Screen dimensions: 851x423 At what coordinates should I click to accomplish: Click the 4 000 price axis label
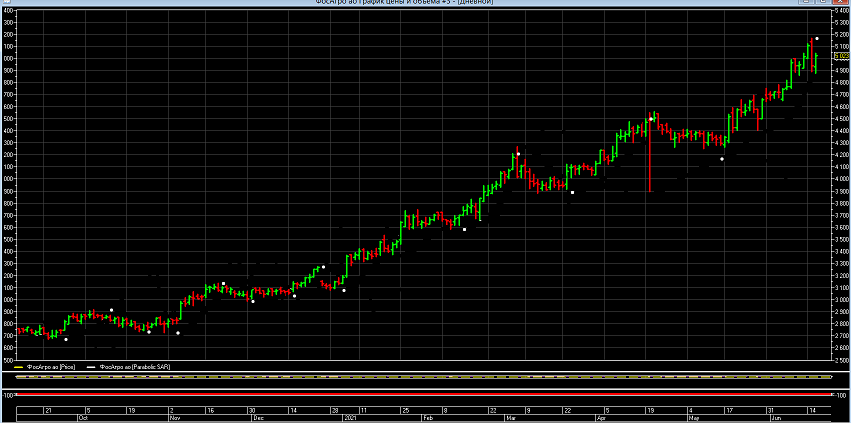tap(841, 179)
